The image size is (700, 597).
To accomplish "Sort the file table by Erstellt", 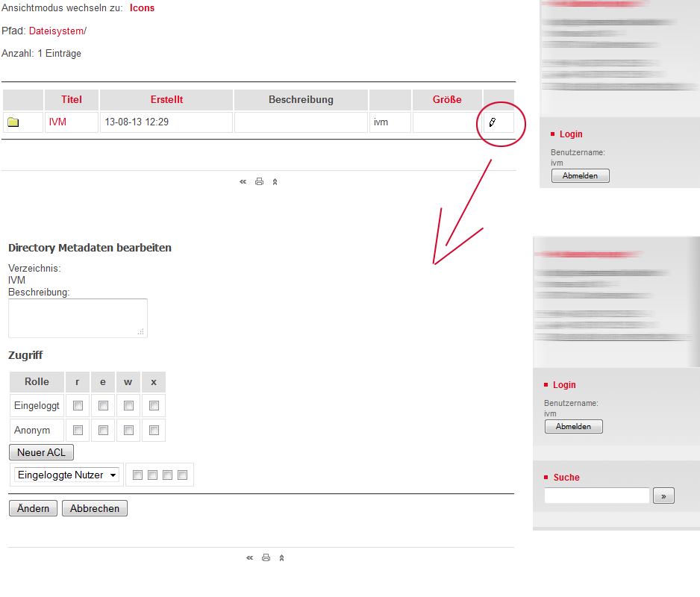I will (166, 99).
